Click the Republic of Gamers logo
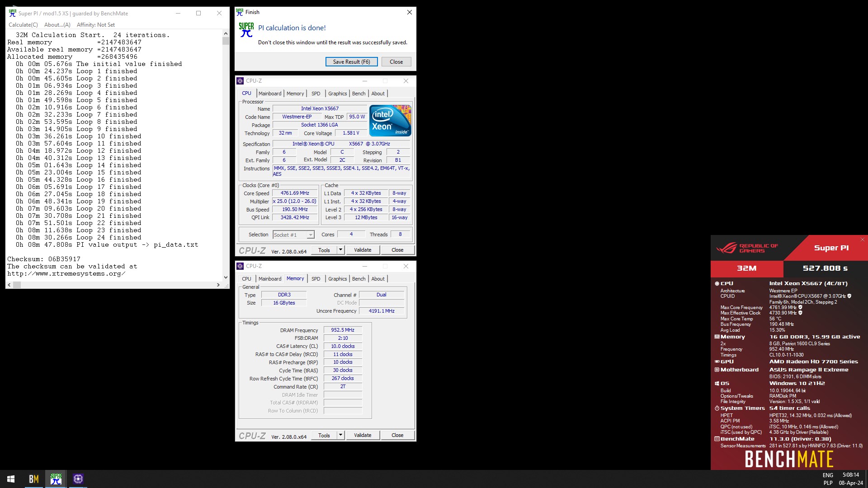Screen dimensions: 868x488 [x=747, y=248]
